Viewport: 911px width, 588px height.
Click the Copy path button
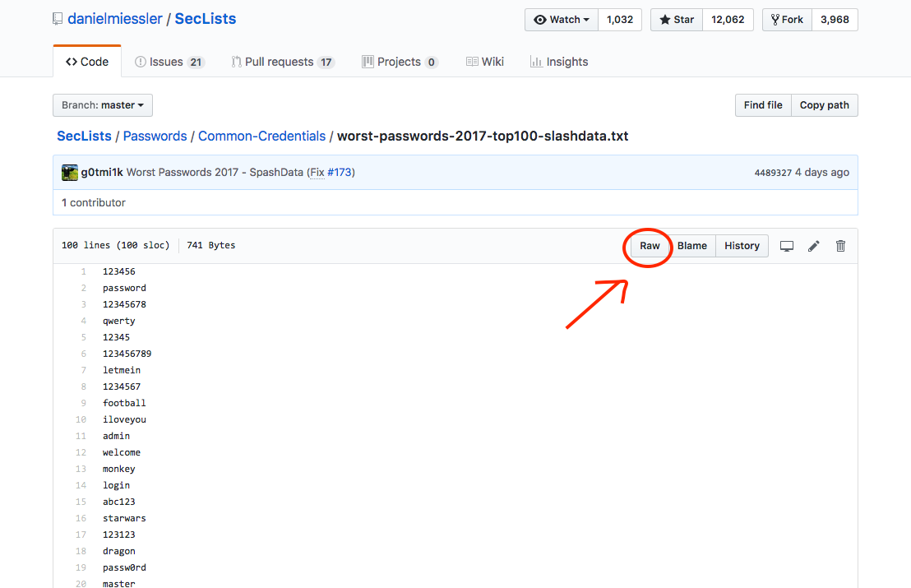pos(825,105)
